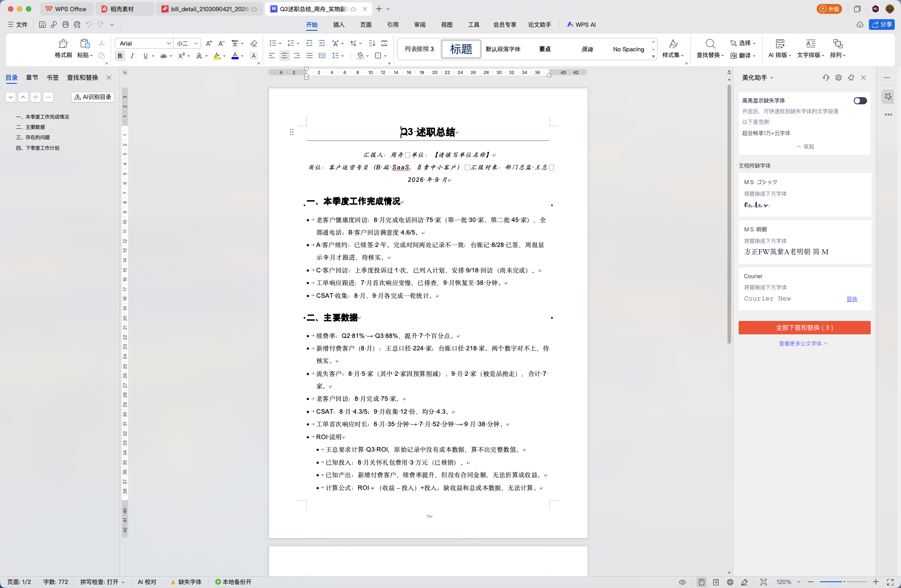Open the bullet list dropdown arrow
The width and height of the screenshot is (901, 588).
(x=280, y=43)
